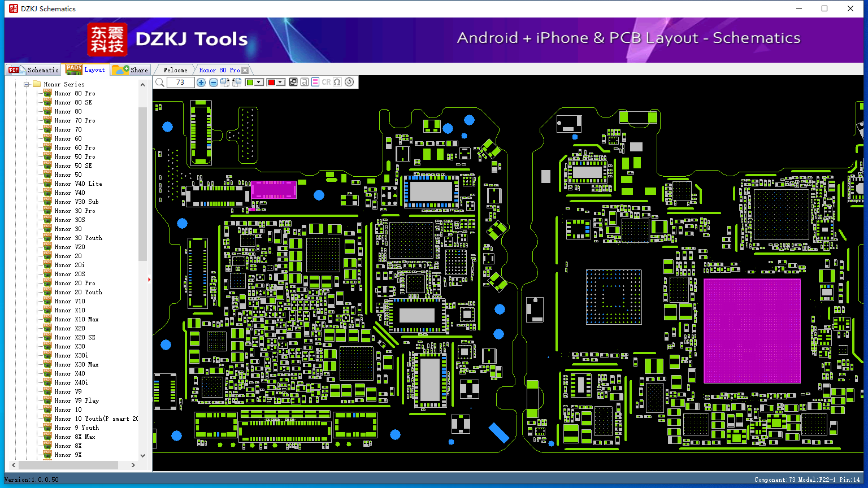Image resolution: width=868 pixels, height=488 pixels.
Task: Click the Honor Series folder icon
Action: pos(37,84)
